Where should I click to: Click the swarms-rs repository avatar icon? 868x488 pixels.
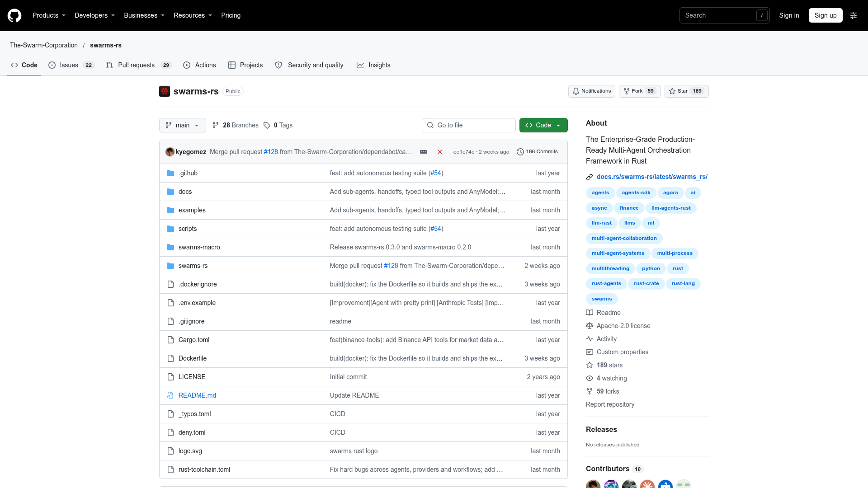point(165,91)
